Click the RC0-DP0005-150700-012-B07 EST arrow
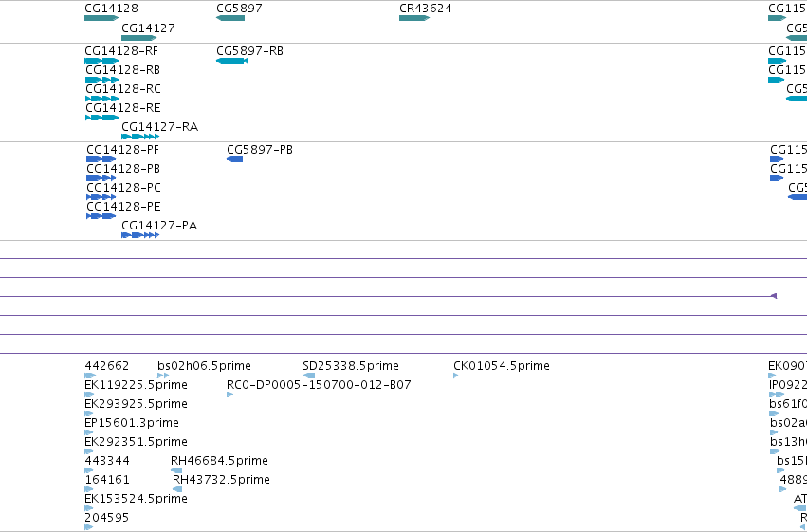807x532 pixels. (230, 394)
